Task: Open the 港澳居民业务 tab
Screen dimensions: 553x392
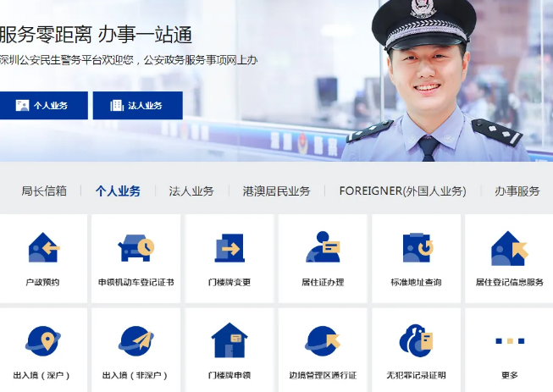Action: tap(276, 191)
